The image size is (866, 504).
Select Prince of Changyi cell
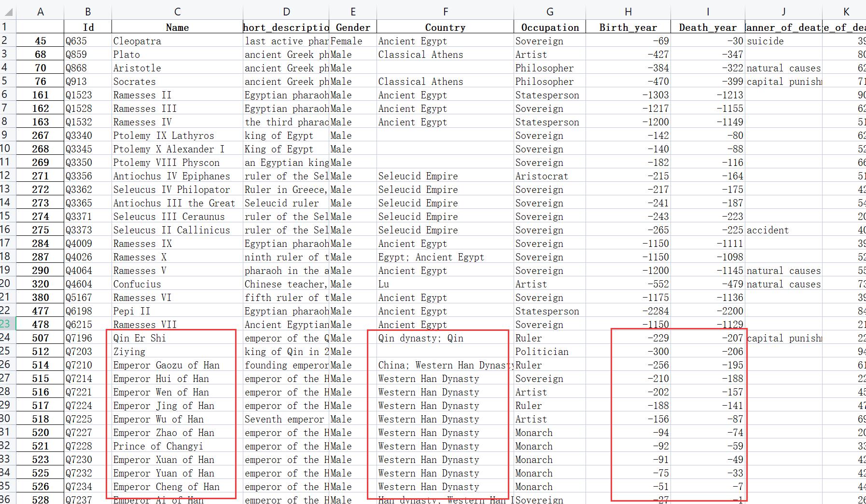coord(177,446)
